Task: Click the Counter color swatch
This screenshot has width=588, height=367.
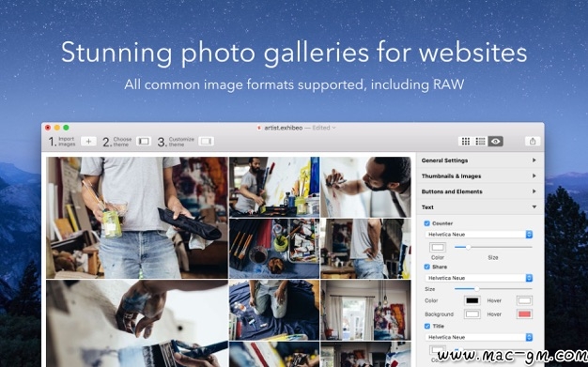Action: tap(438, 248)
